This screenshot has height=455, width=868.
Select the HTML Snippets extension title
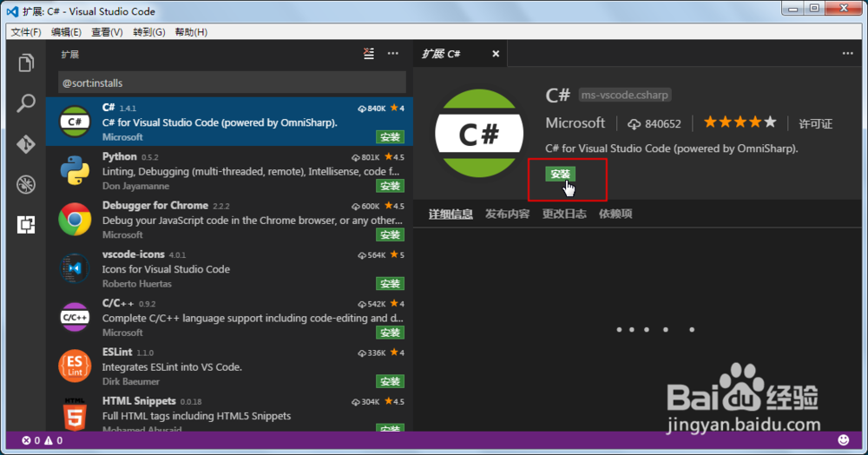(139, 401)
